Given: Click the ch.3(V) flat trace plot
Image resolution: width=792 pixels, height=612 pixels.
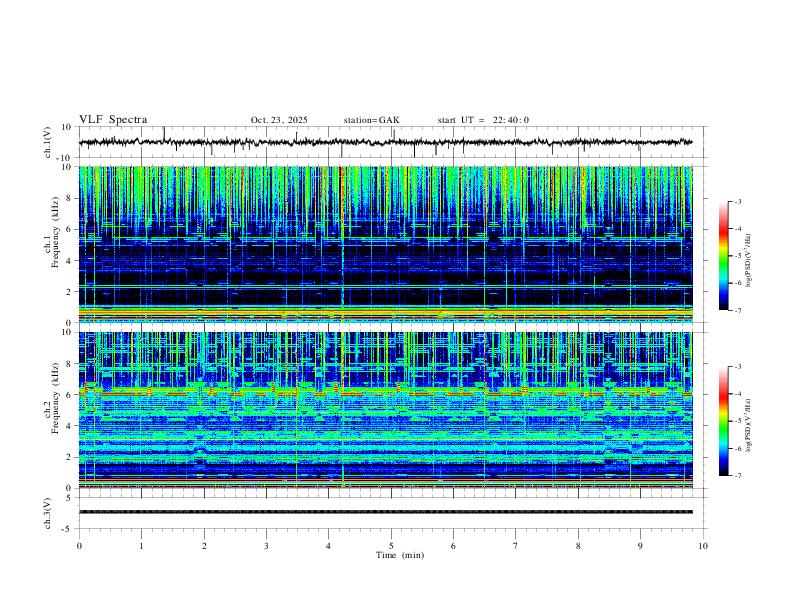Looking at the screenshot, I should [386, 512].
